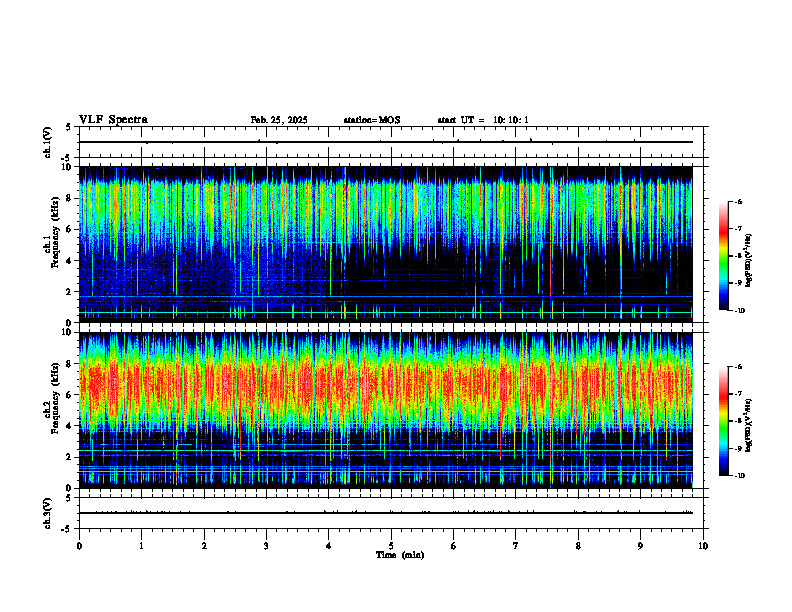The width and height of the screenshot is (792, 612).
Task: Click the 'start UT = 10:10: 1' text
Action: click(483, 120)
